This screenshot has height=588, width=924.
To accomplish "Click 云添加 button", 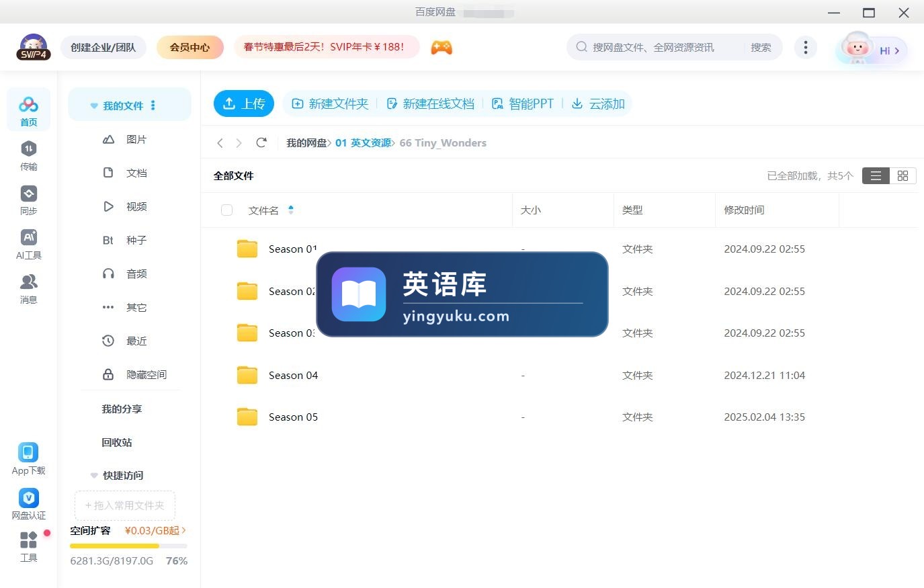I will 598,103.
